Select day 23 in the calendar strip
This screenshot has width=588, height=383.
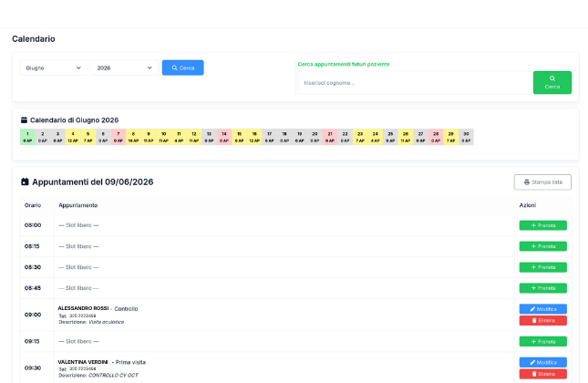coord(360,137)
